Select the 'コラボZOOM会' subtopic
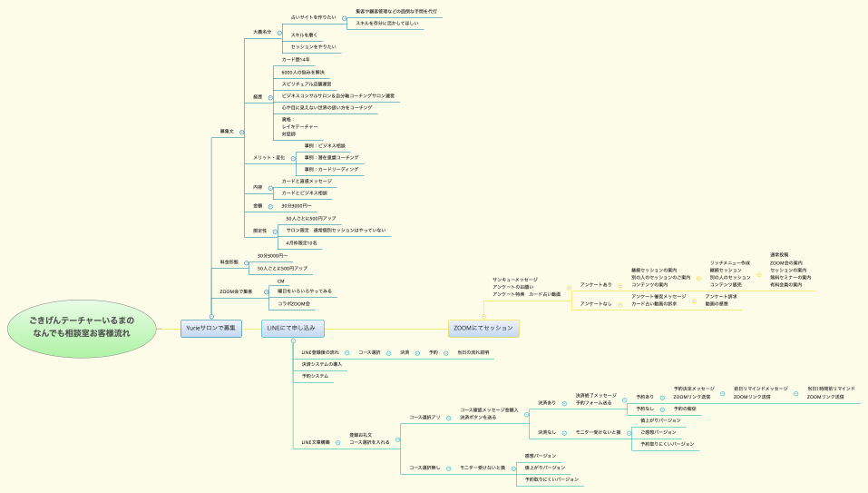 [x=294, y=303]
